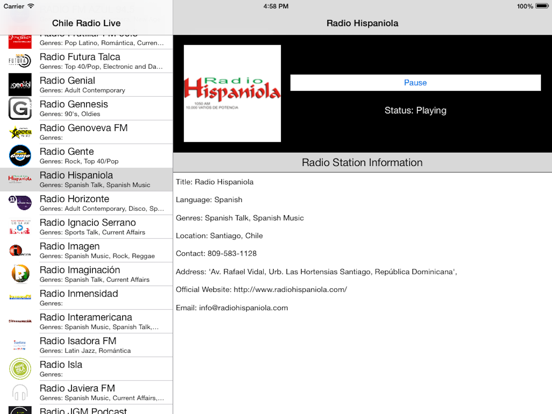Viewport: 552px width, 414px height.
Task: Tap the Chile Radio Live title bar
Action: [86, 23]
